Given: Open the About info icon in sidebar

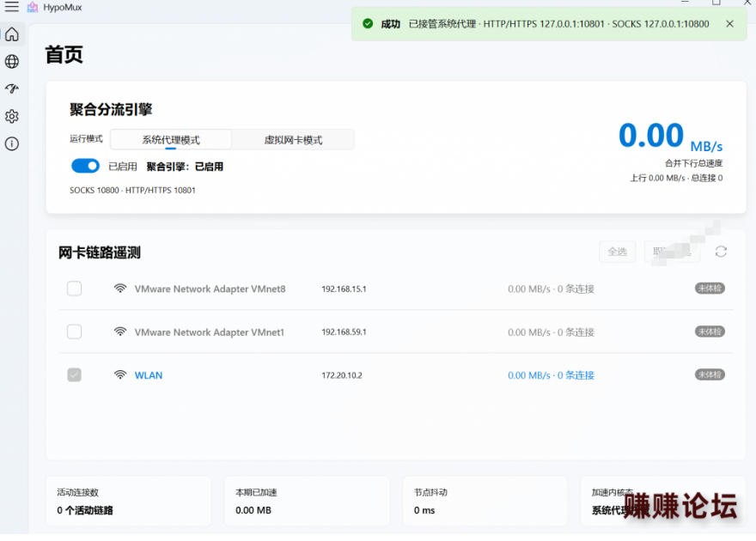Looking at the screenshot, I should [12, 143].
